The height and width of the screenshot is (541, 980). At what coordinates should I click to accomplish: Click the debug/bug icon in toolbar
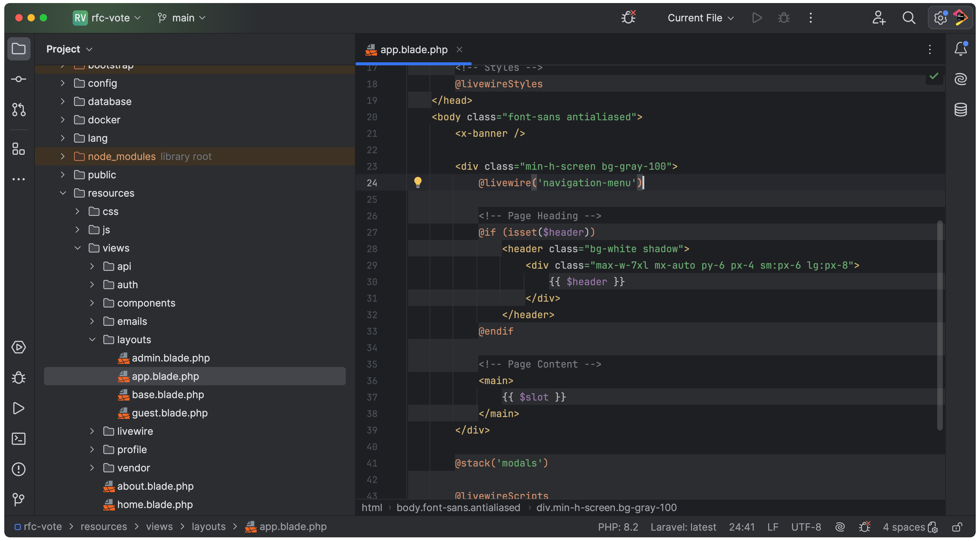pyautogui.click(x=783, y=18)
